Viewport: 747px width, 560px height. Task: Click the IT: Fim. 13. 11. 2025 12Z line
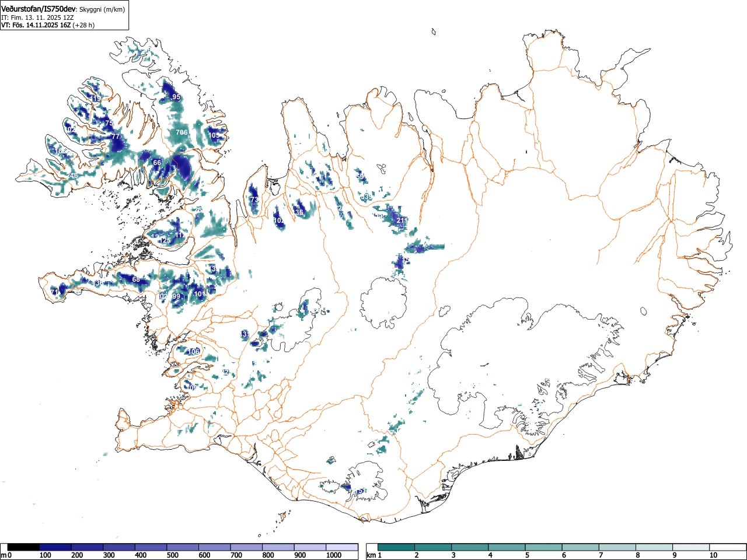coord(37,17)
